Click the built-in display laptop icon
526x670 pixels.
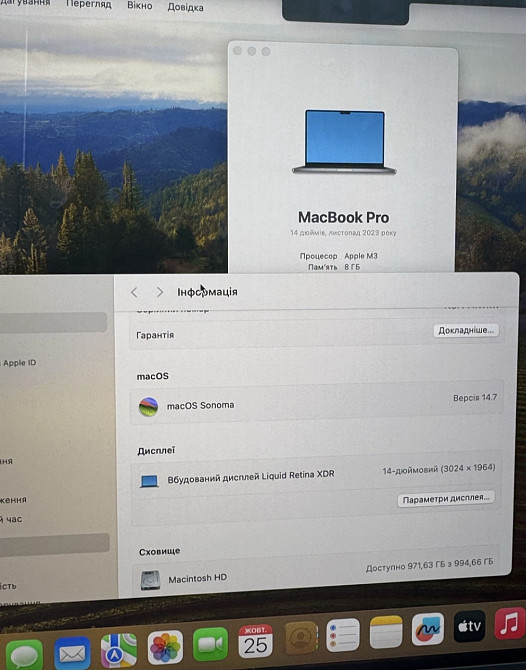pos(149,482)
